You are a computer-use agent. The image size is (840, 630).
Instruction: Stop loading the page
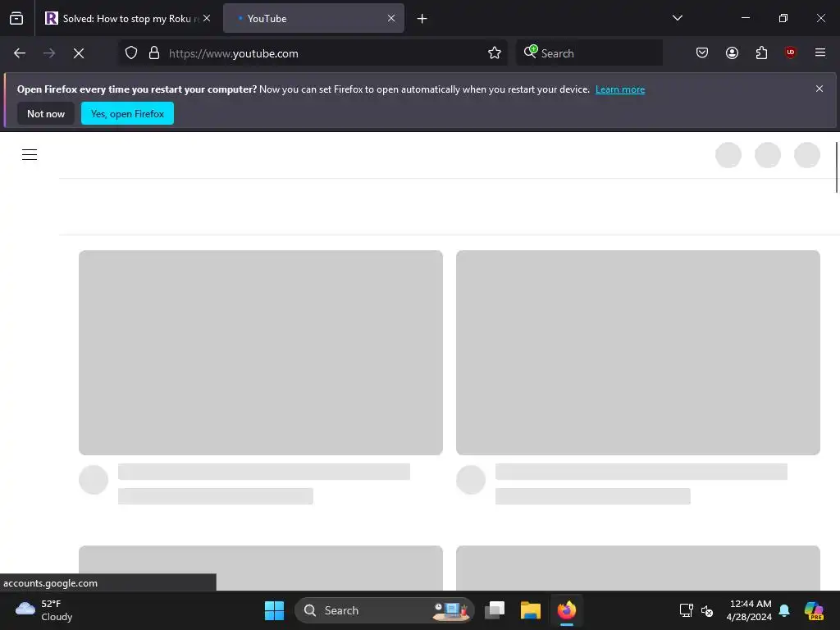[79, 53]
